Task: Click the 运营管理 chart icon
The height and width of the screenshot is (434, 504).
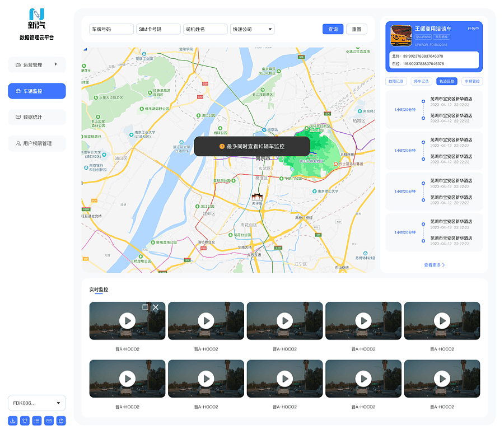Action: point(18,65)
